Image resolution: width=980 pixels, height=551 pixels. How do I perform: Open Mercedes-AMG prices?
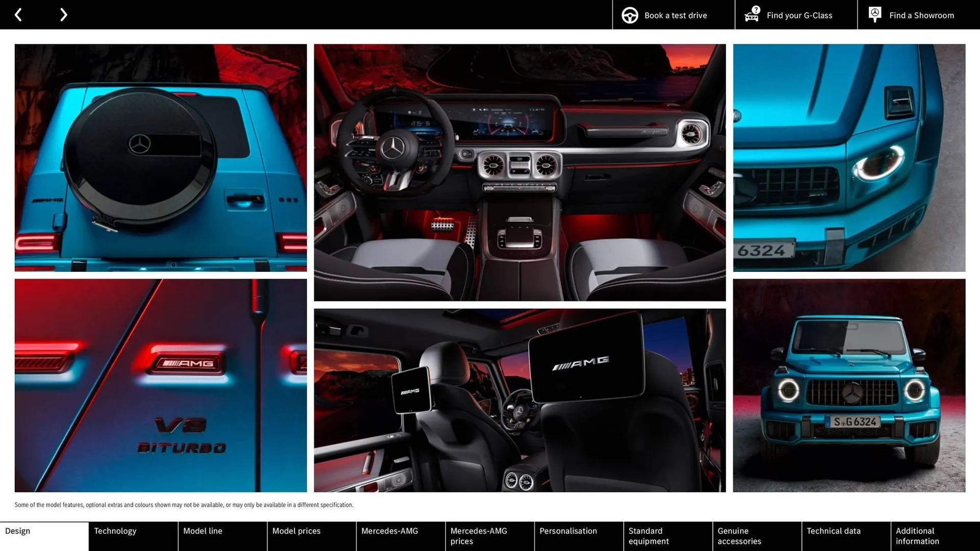(x=478, y=536)
